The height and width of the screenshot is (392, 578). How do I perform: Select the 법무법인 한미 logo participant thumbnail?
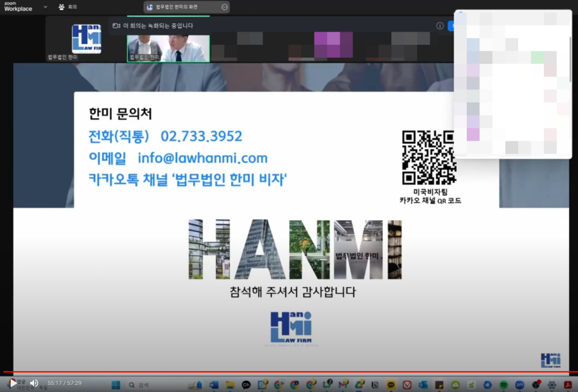86,39
